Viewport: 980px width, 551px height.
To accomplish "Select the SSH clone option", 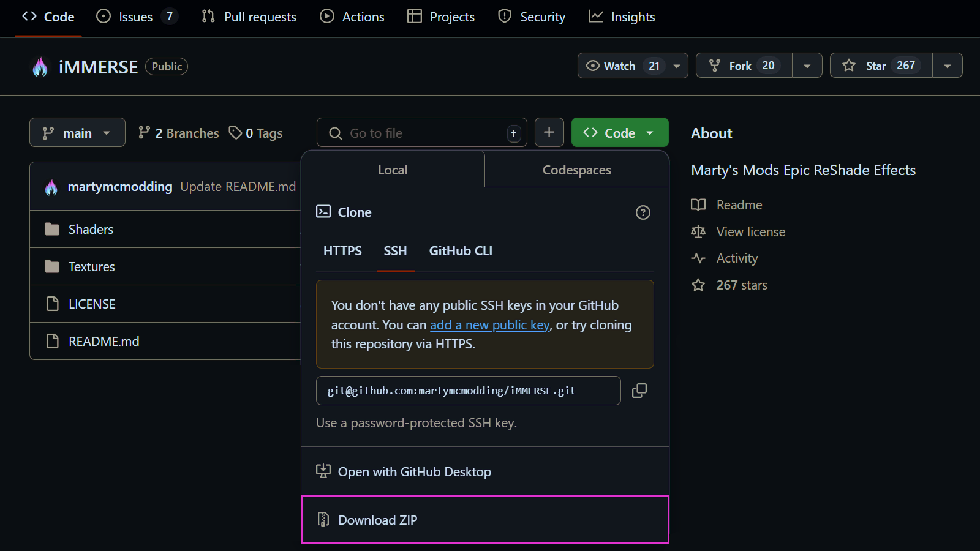I will click(x=395, y=250).
